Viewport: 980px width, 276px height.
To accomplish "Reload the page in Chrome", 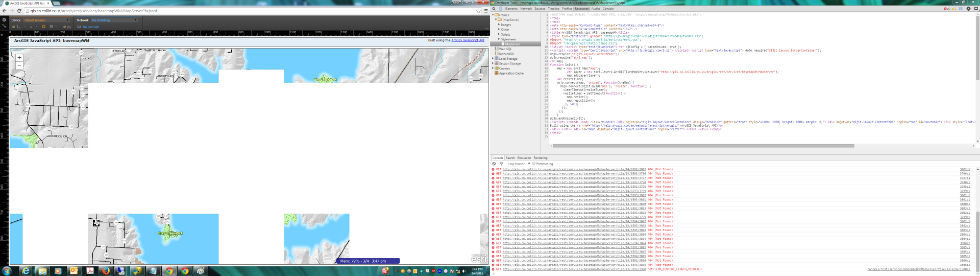I will [x=19, y=11].
